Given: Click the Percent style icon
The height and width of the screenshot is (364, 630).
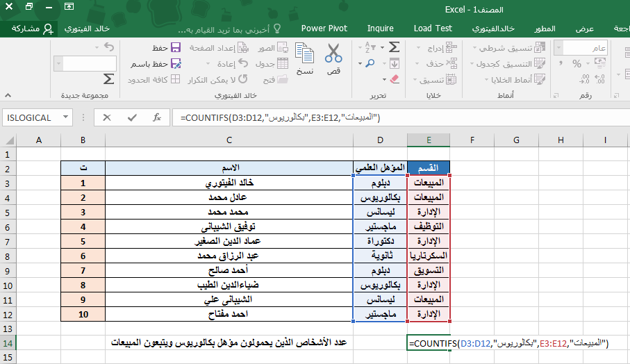Looking at the screenshot, I should pyautogui.click(x=577, y=63).
